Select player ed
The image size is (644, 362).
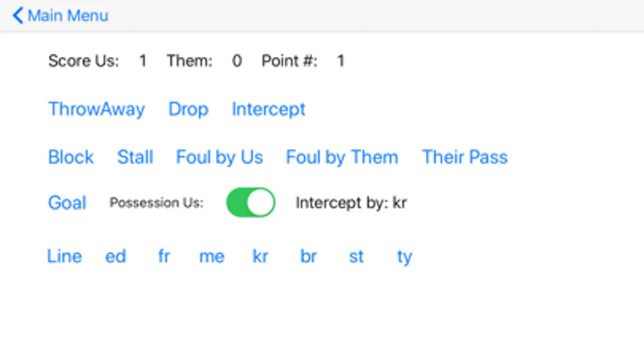[x=116, y=256]
